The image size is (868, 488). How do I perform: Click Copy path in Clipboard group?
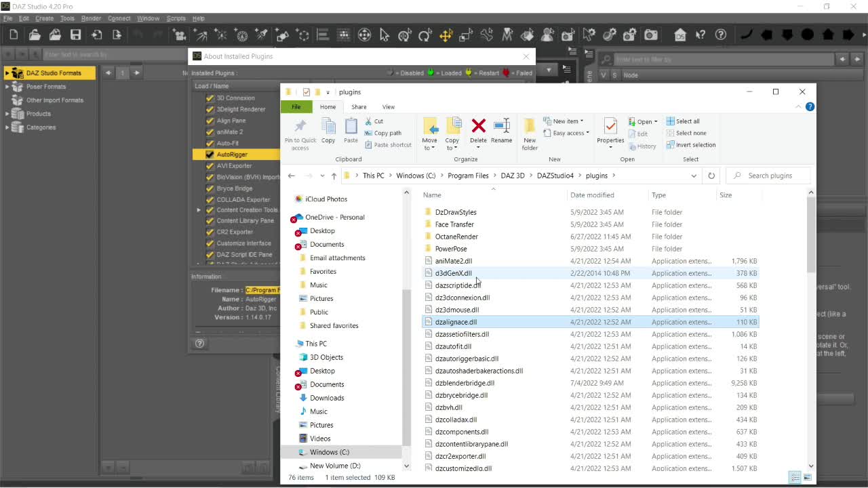coord(382,133)
